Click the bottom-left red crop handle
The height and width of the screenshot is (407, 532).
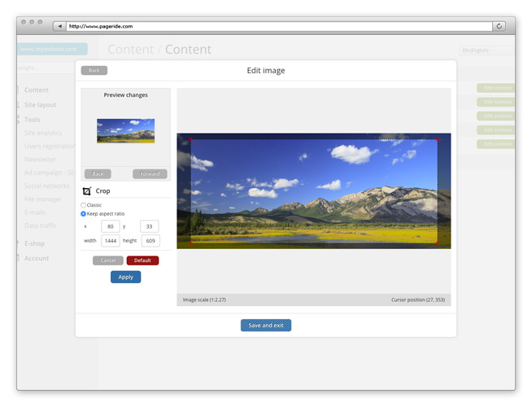point(191,243)
